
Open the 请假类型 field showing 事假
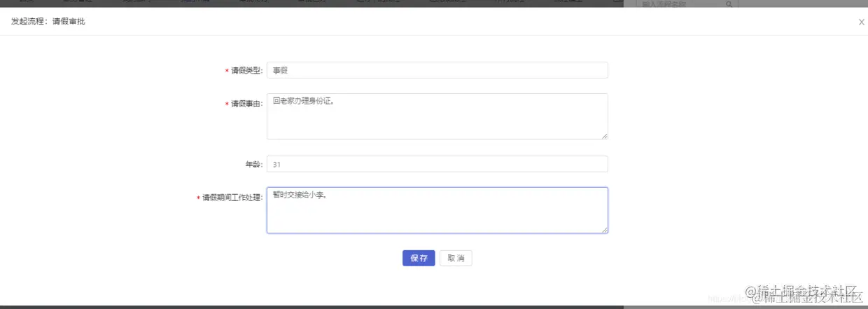tap(437, 70)
